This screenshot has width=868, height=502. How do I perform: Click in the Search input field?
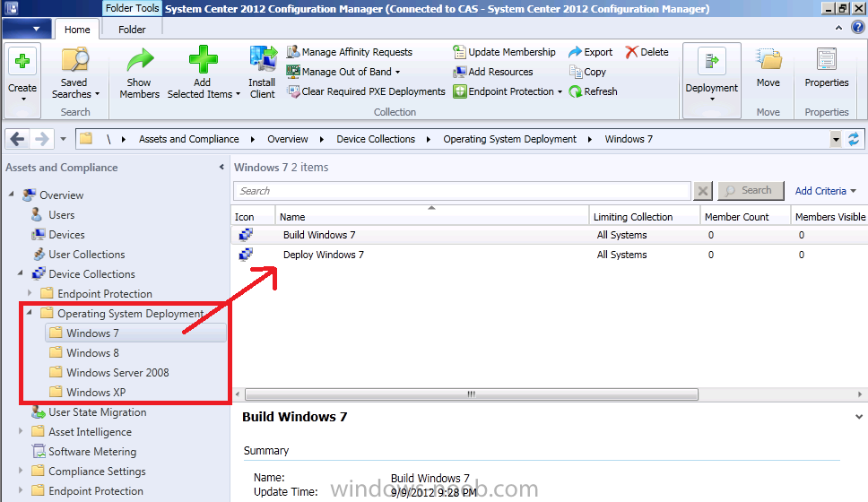pos(462,191)
